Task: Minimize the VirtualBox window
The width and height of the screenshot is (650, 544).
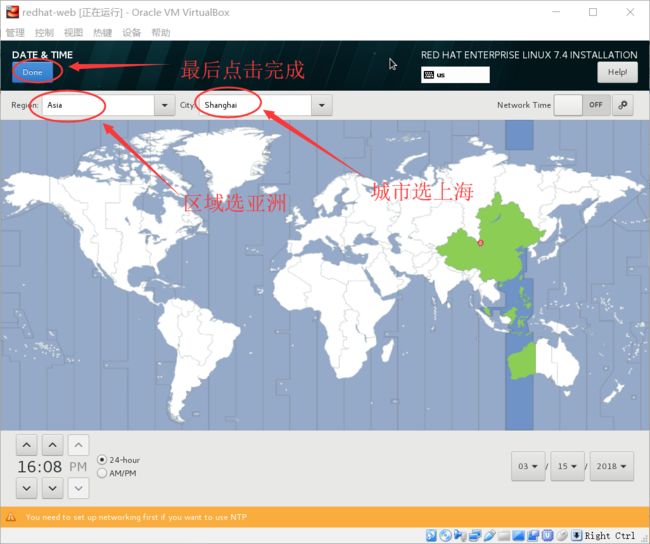Action: (x=556, y=12)
